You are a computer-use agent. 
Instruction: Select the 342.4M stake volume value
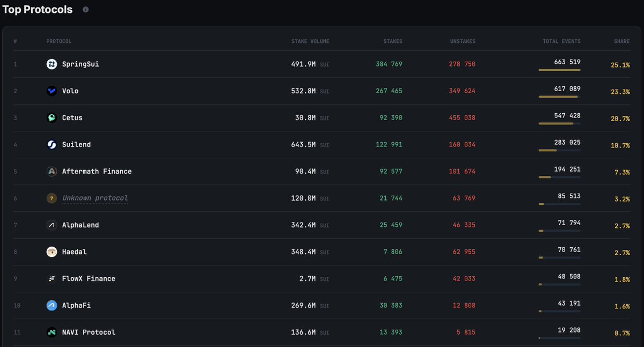pyautogui.click(x=303, y=225)
